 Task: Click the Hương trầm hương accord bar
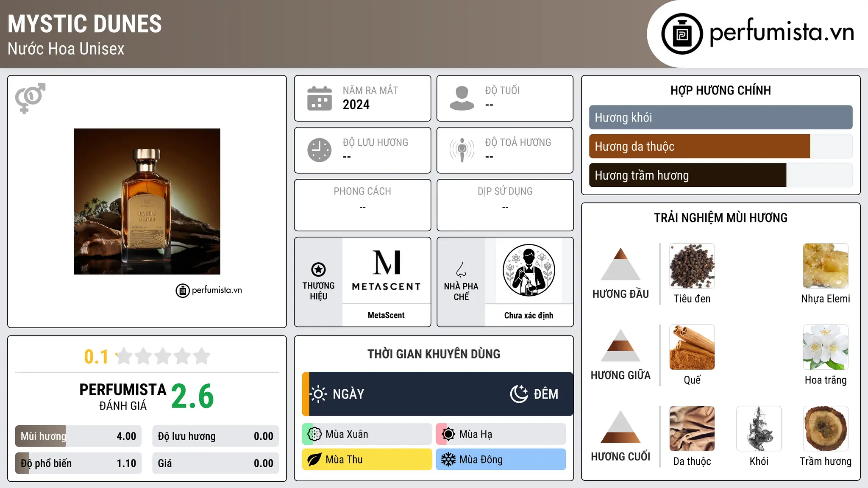(x=721, y=175)
